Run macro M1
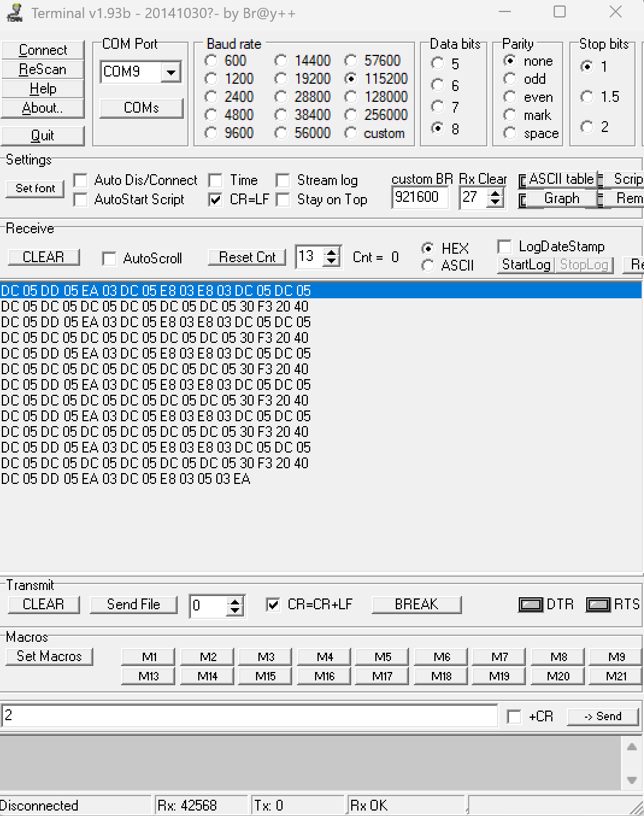The width and height of the screenshot is (644, 816). 149,657
